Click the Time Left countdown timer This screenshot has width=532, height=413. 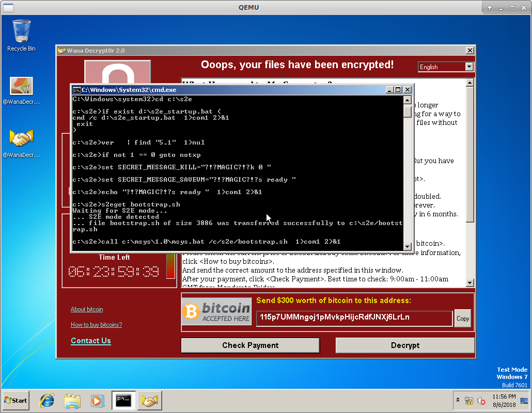[x=114, y=271]
